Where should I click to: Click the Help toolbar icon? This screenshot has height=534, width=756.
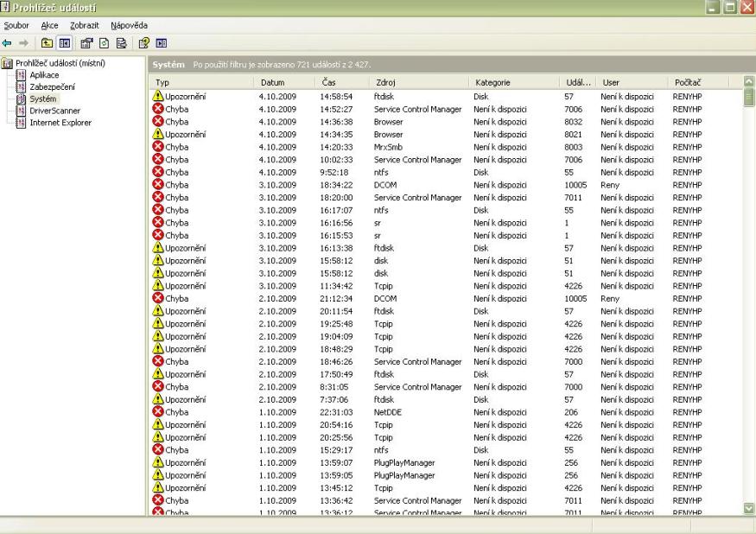tap(144, 41)
